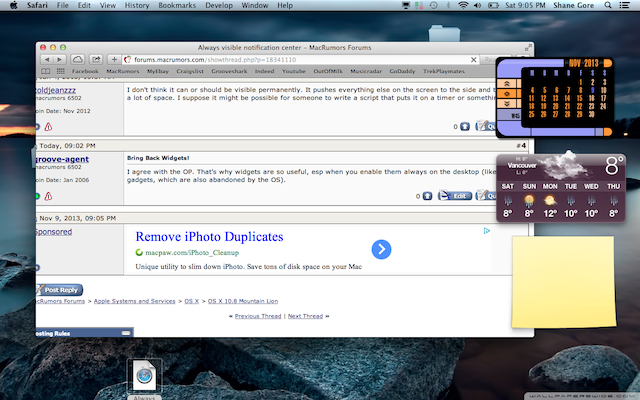Go to next month in calendar widget

(507, 103)
